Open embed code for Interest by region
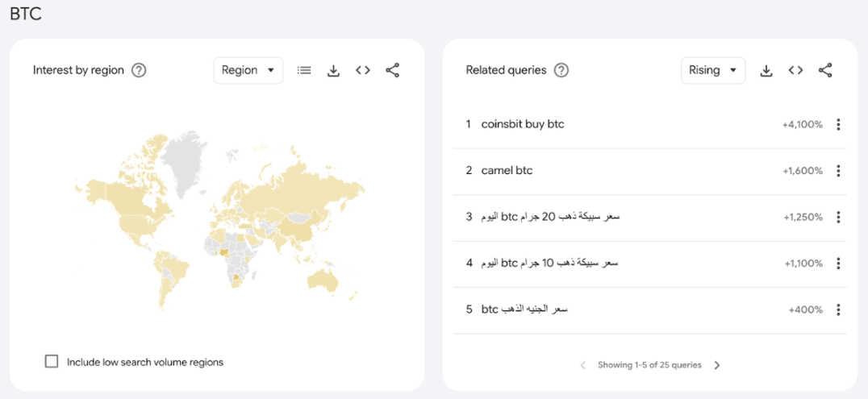Viewport: 868px width, 399px height. 363,70
